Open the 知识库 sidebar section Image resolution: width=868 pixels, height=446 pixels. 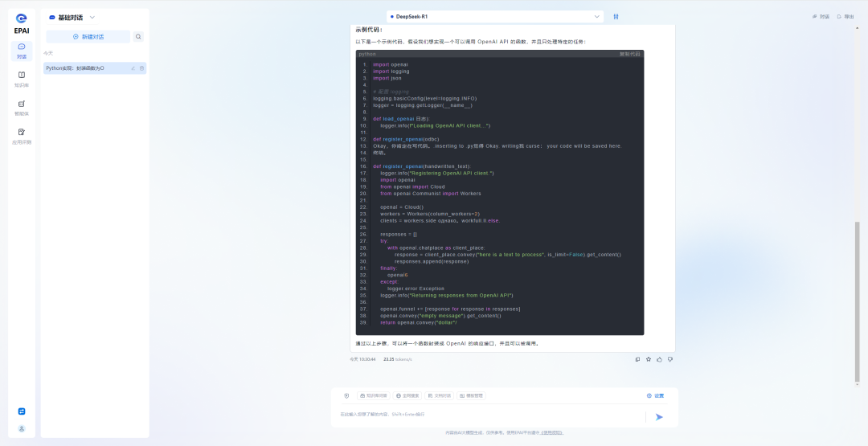point(22,78)
